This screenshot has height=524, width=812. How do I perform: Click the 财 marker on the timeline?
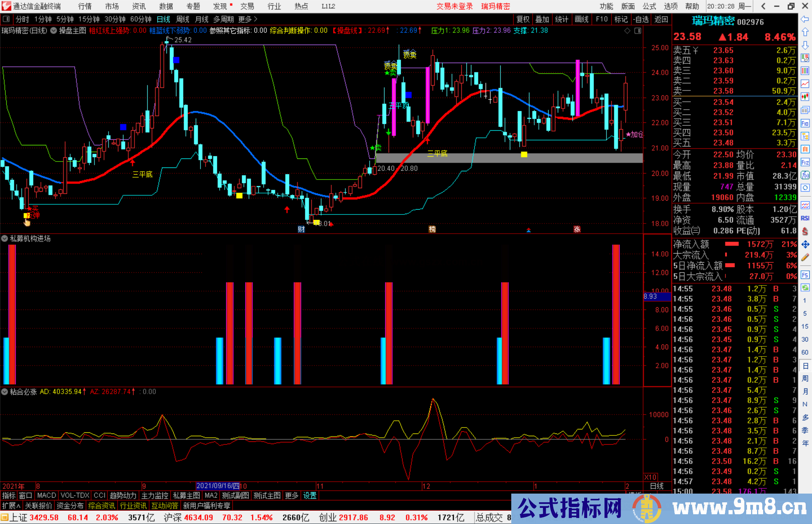301,229
